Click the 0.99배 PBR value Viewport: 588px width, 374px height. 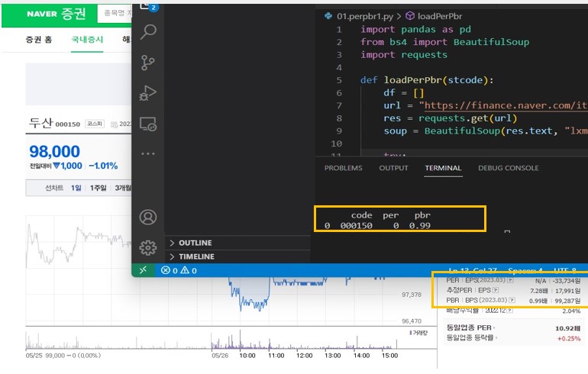point(538,301)
